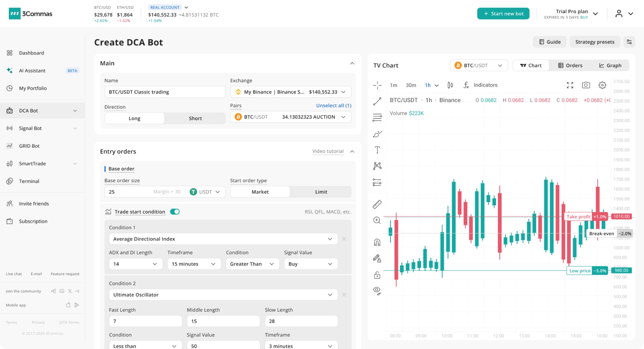Open chart settings gear

pos(602,85)
